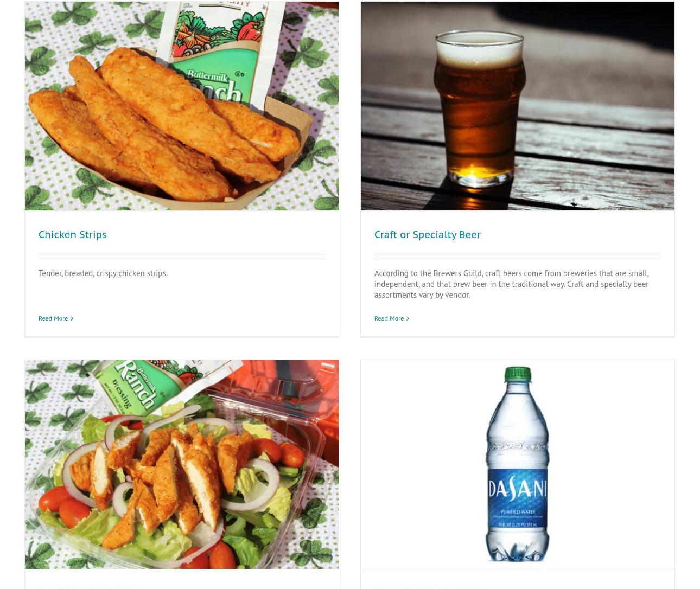
Task: Click the divider line under the Chicken Strips title
Action: 182,255
